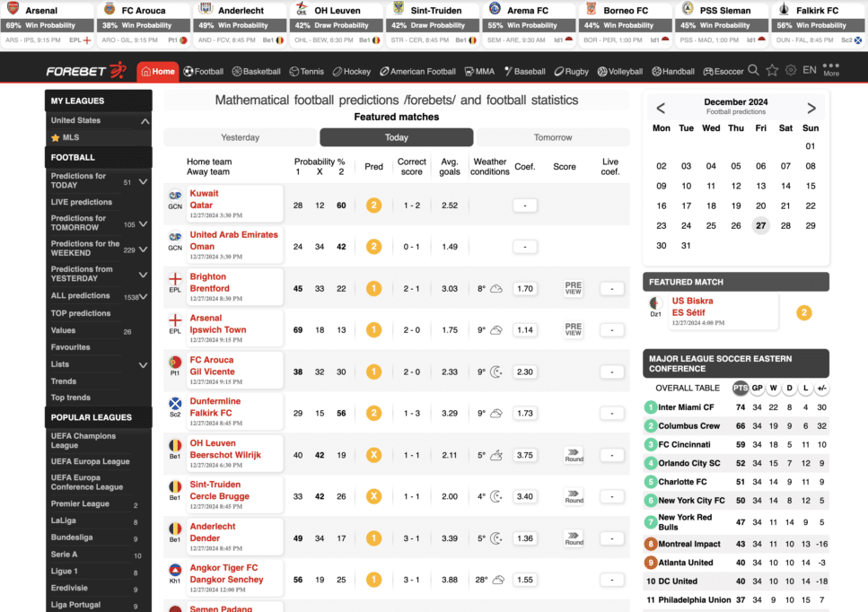Select L column toggle in overall table
Screen dimensions: 868x612
tap(805, 388)
